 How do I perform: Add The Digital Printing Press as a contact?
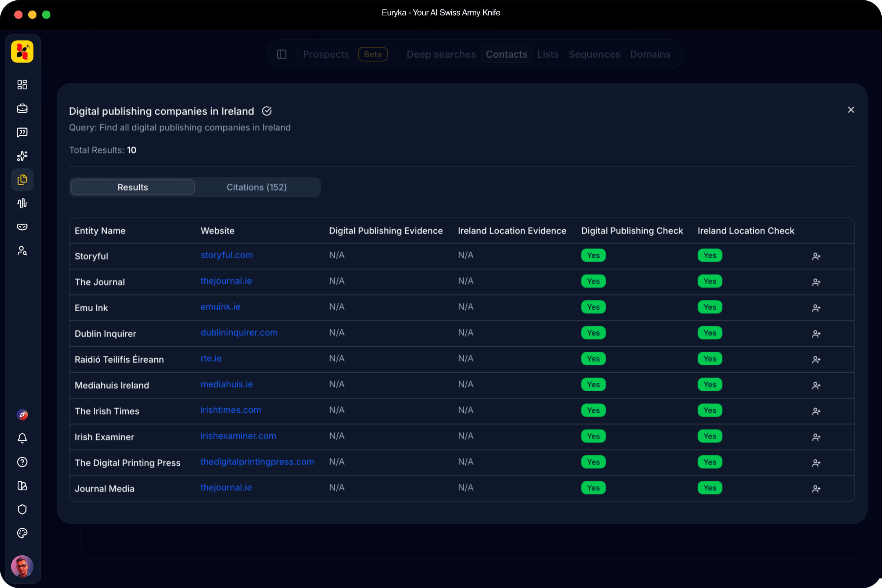(x=816, y=463)
